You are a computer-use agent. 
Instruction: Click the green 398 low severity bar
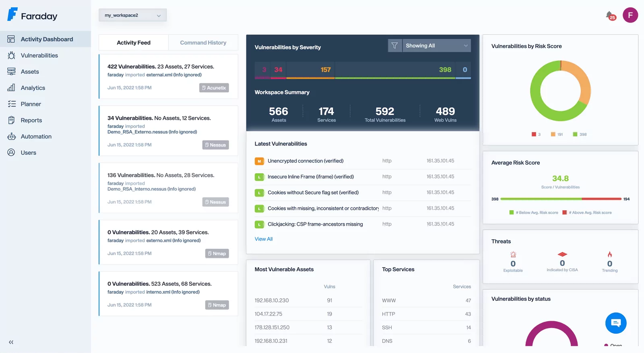pos(395,70)
